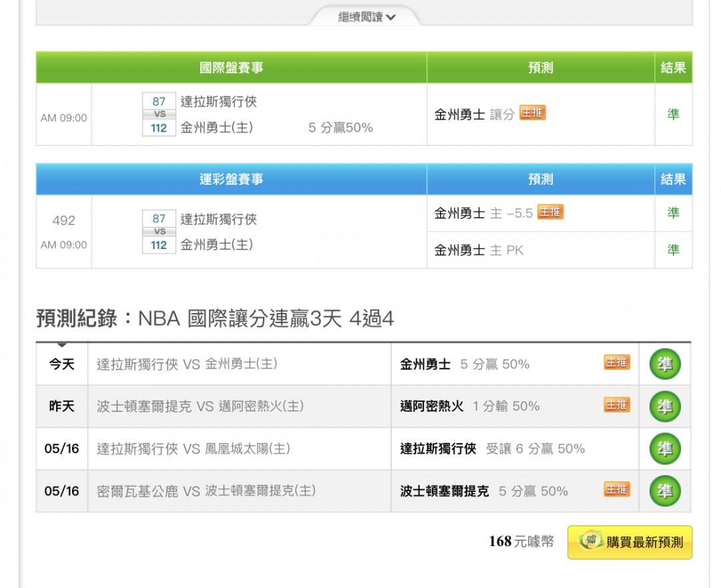Click the VS label in the 國際盤賽事 scorebox

(x=159, y=114)
